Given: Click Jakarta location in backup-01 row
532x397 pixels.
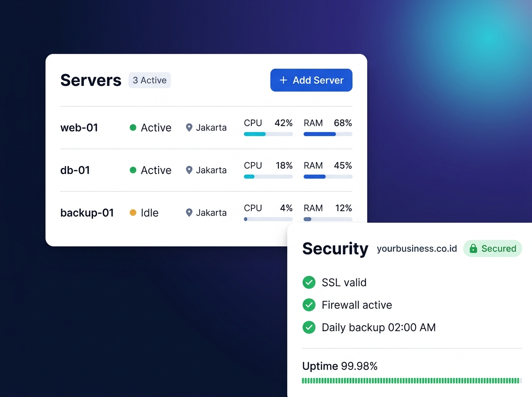Looking at the screenshot, I should pos(211,213).
